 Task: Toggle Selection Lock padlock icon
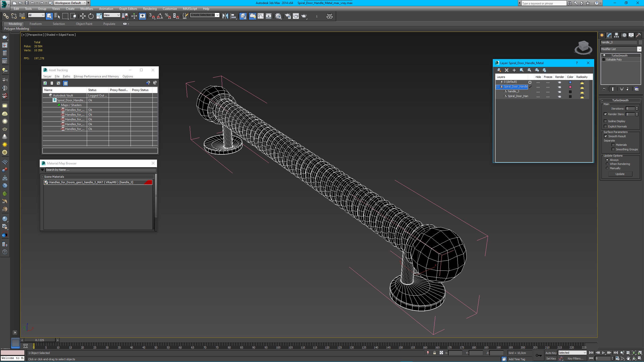(x=434, y=353)
